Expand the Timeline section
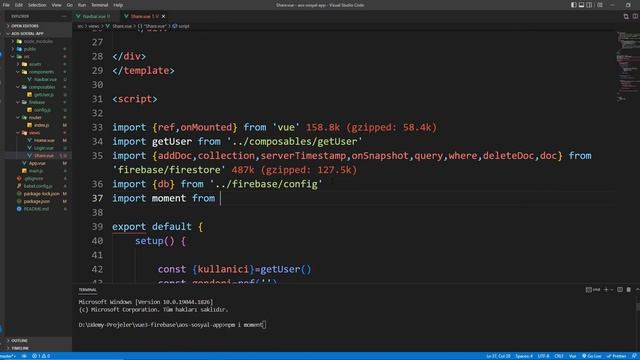This screenshot has width=640, height=360. [x=20, y=348]
